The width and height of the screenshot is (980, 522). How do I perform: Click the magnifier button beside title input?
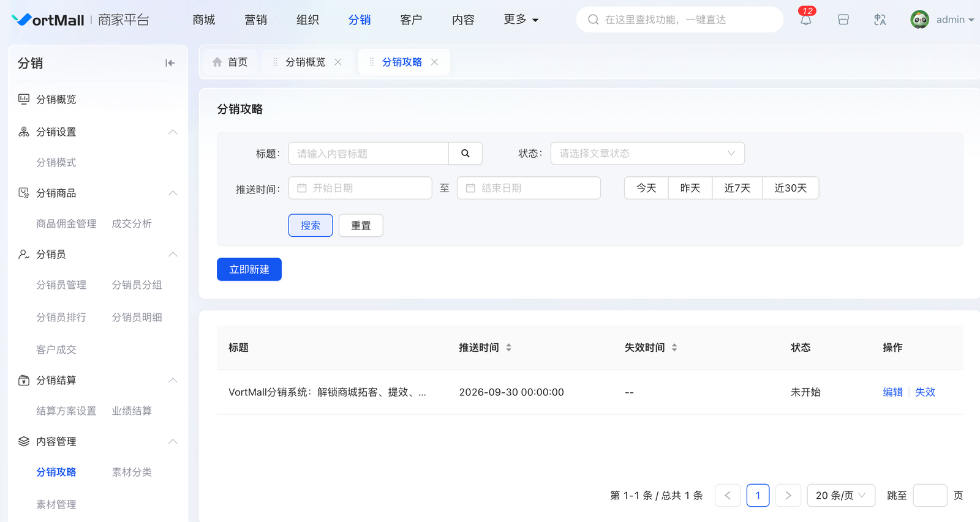pyautogui.click(x=465, y=154)
